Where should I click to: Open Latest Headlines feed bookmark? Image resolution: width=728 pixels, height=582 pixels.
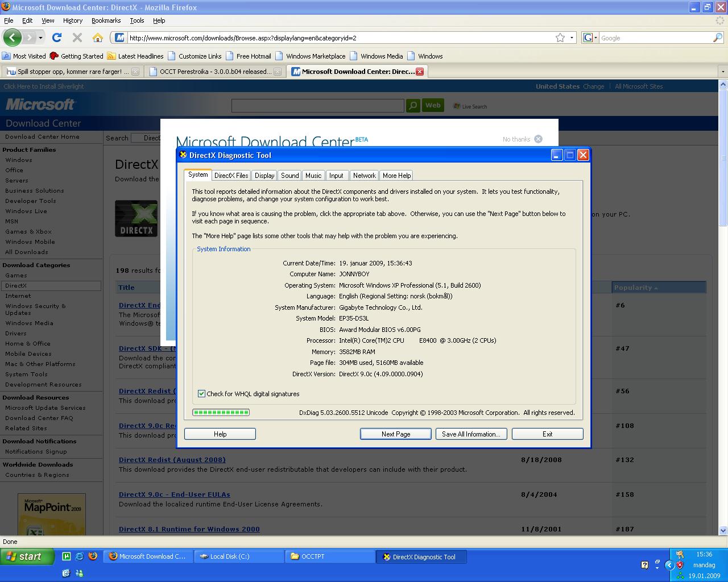(135, 56)
